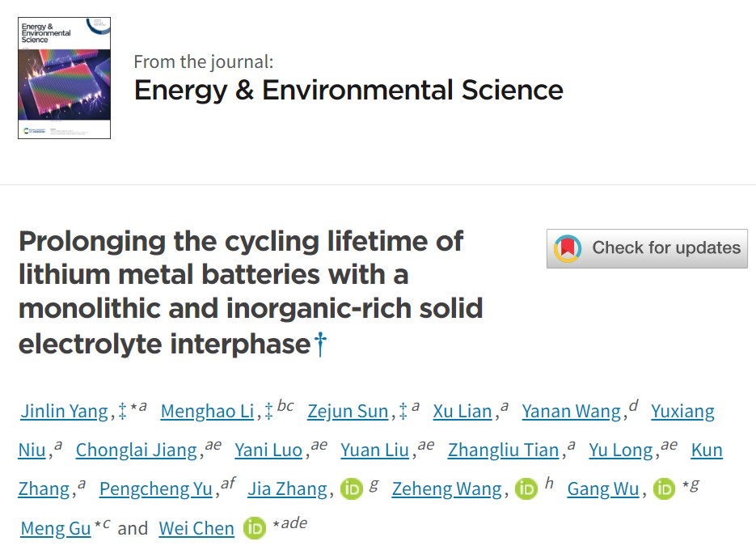Click author Chonglai Jiang link
Viewport: 756px width, 554px height.
click(136, 450)
